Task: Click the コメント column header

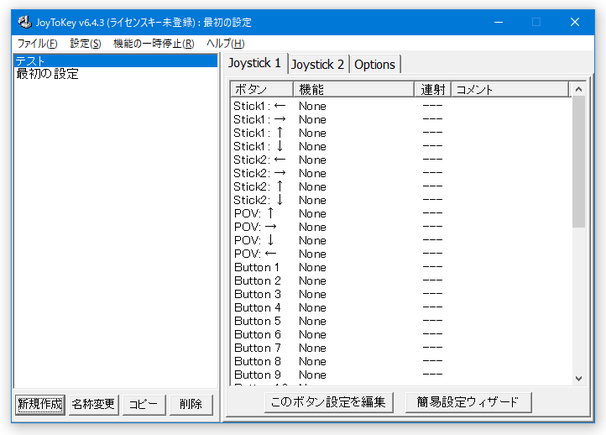Action: (510, 89)
